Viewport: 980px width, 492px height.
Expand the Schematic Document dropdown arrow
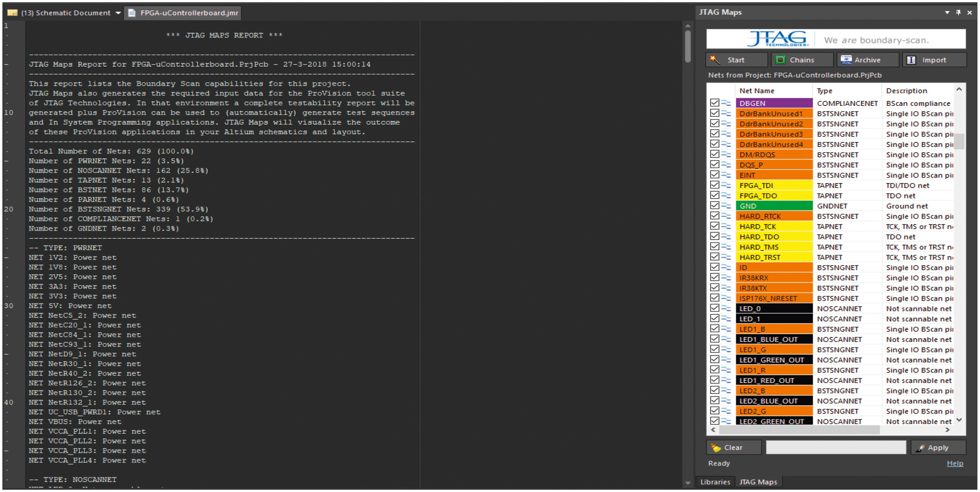(x=118, y=13)
